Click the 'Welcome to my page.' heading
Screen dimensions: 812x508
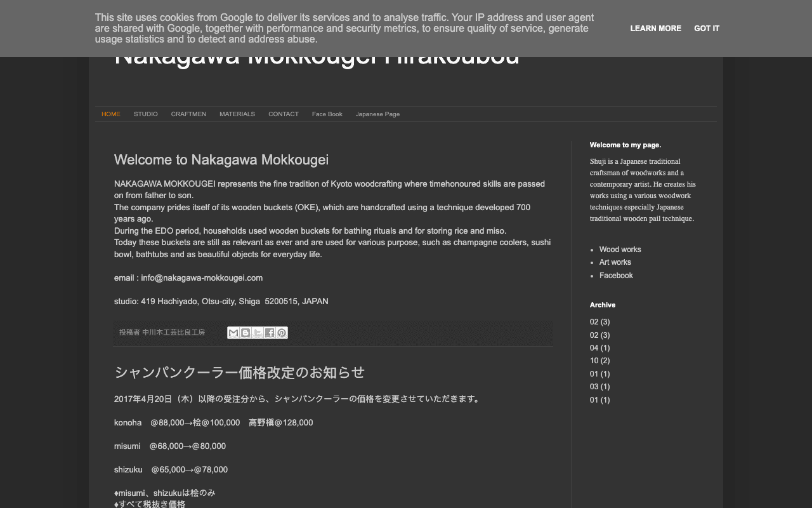[x=625, y=145]
